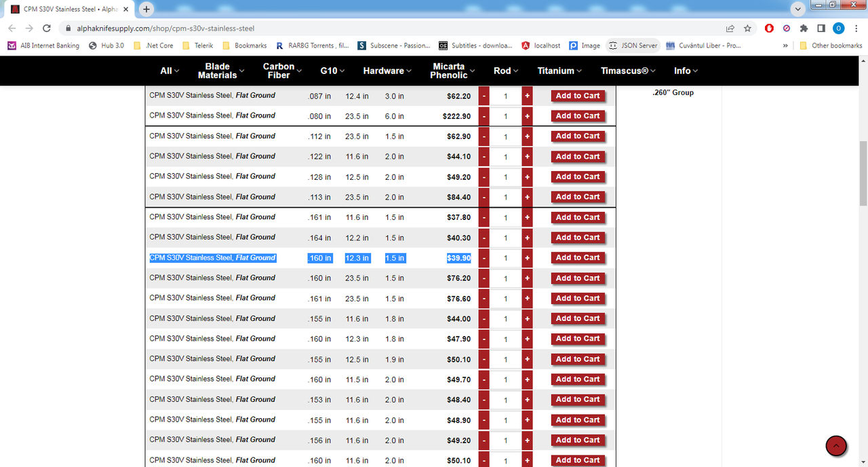Viewport: 868px width, 467px height.
Task: Decrease quantity for the $76.60 item
Action: coord(484,299)
